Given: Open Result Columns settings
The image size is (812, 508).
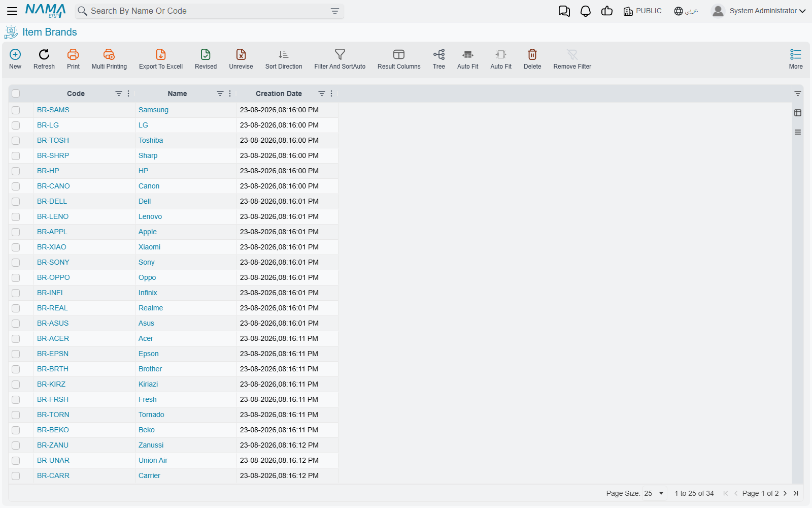Looking at the screenshot, I should click(x=399, y=59).
